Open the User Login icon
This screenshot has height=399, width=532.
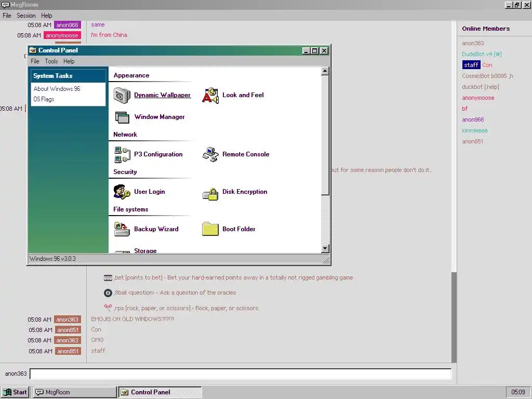(122, 192)
